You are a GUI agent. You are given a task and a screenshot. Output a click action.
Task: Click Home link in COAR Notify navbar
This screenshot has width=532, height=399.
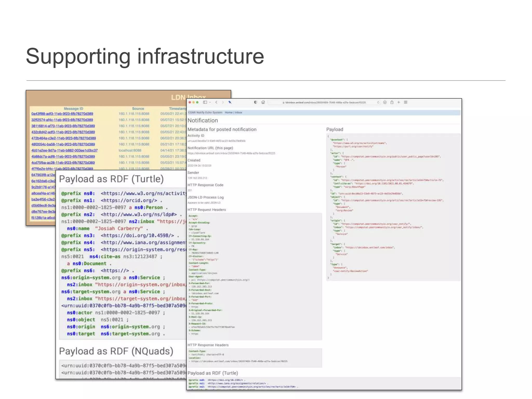pos(229,112)
